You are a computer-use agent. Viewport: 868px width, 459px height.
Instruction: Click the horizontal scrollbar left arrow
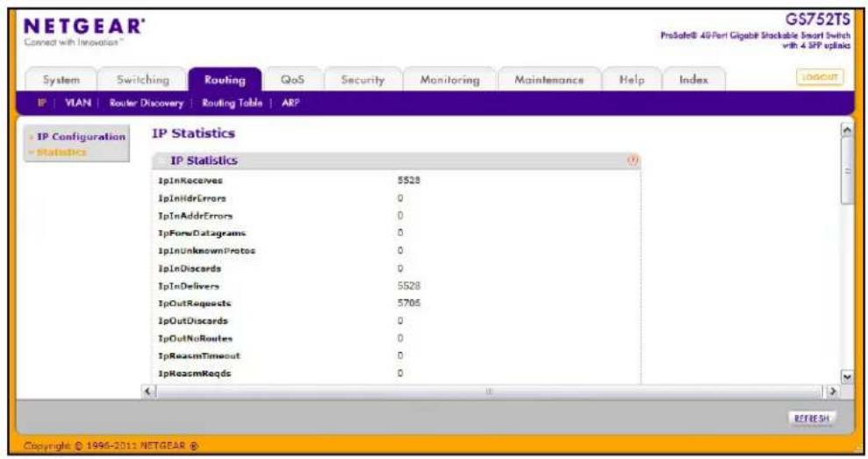pos(147,391)
